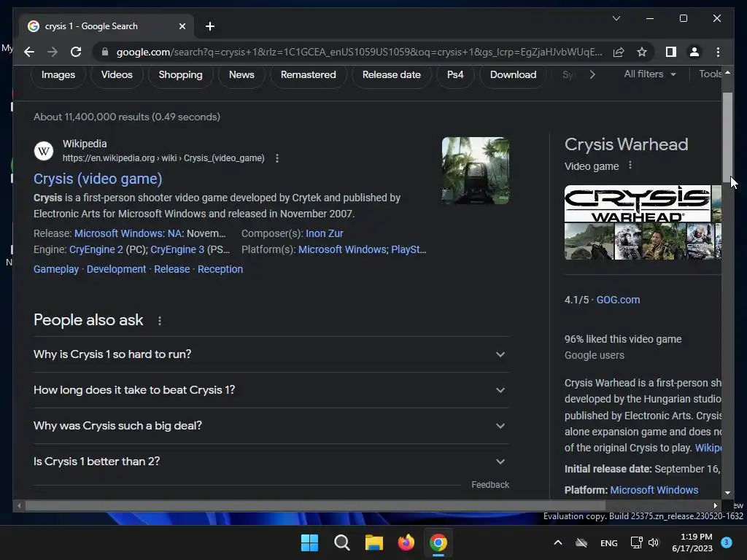Jump to Release section link
This screenshot has height=560, width=747.
(x=172, y=269)
